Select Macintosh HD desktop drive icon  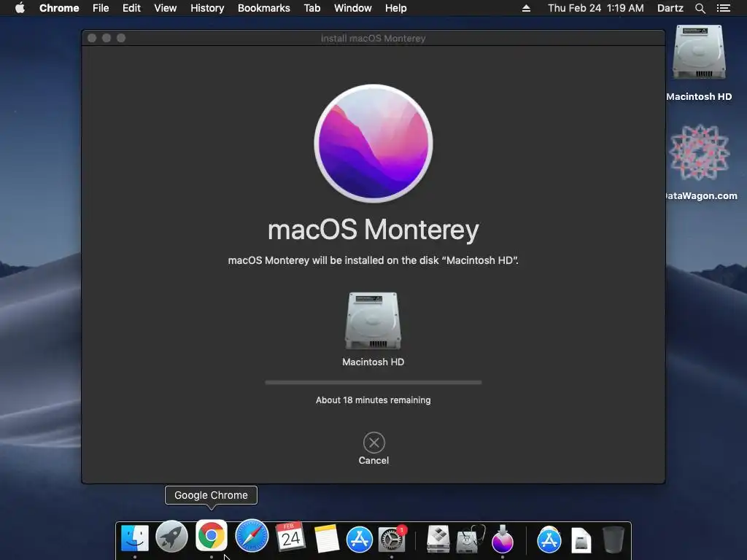click(699, 52)
